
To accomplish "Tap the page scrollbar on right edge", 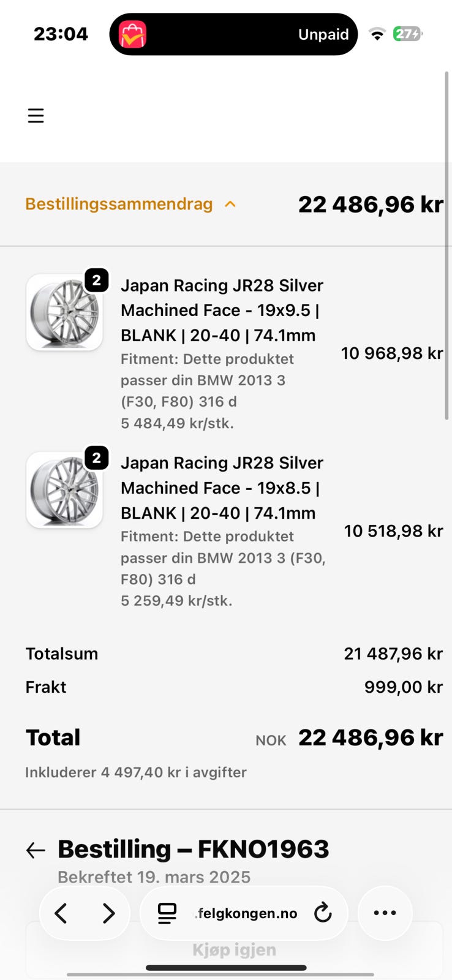I will (447, 245).
